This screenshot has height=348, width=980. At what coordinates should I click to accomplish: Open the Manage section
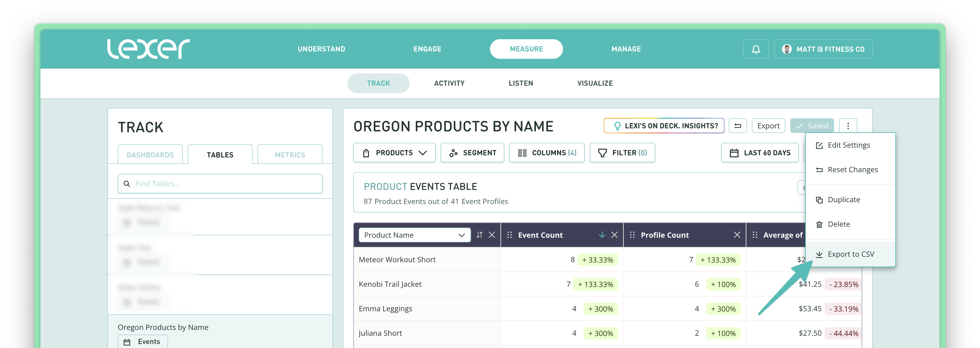(626, 49)
